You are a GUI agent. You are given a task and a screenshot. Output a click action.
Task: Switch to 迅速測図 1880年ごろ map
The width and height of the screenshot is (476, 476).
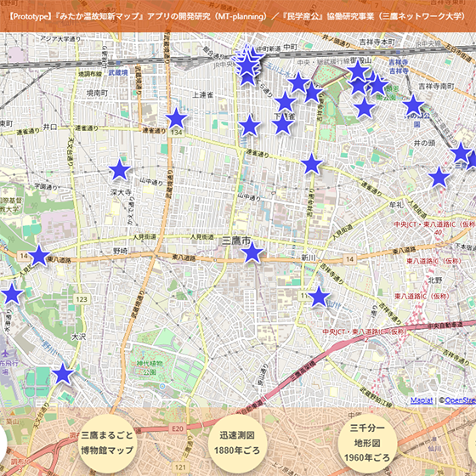pos(237,443)
